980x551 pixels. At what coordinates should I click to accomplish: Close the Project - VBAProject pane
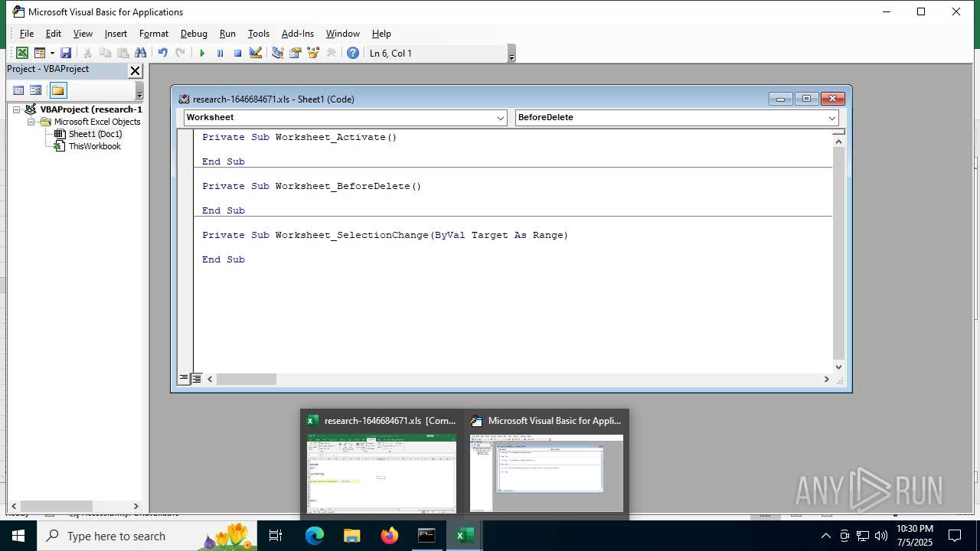136,70
